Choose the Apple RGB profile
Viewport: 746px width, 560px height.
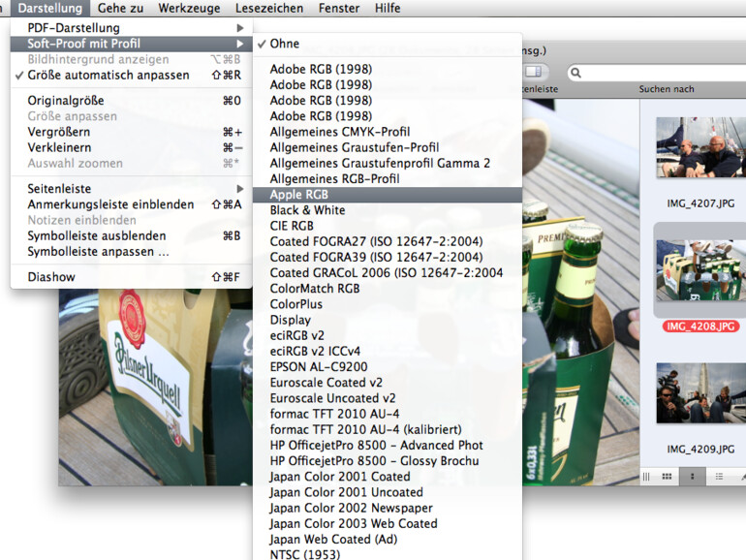click(298, 195)
